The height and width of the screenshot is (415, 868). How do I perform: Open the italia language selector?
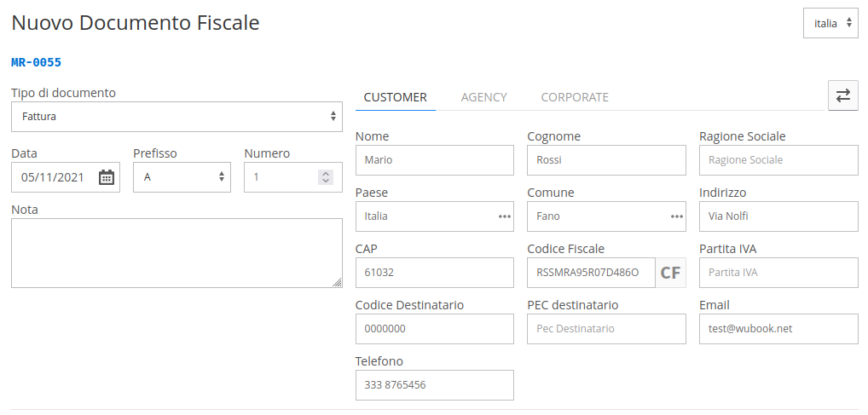pyautogui.click(x=831, y=23)
